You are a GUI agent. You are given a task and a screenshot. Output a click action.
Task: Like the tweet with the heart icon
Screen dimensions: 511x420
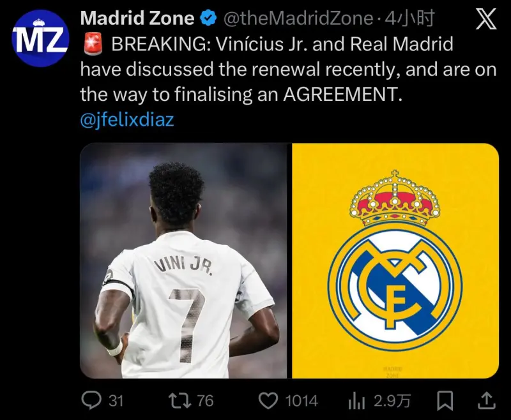click(x=268, y=400)
